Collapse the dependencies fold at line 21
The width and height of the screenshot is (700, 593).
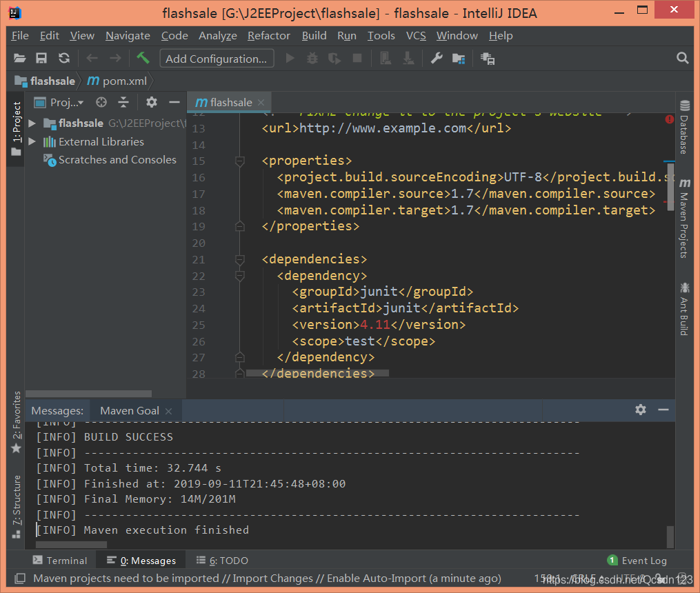(x=240, y=259)
